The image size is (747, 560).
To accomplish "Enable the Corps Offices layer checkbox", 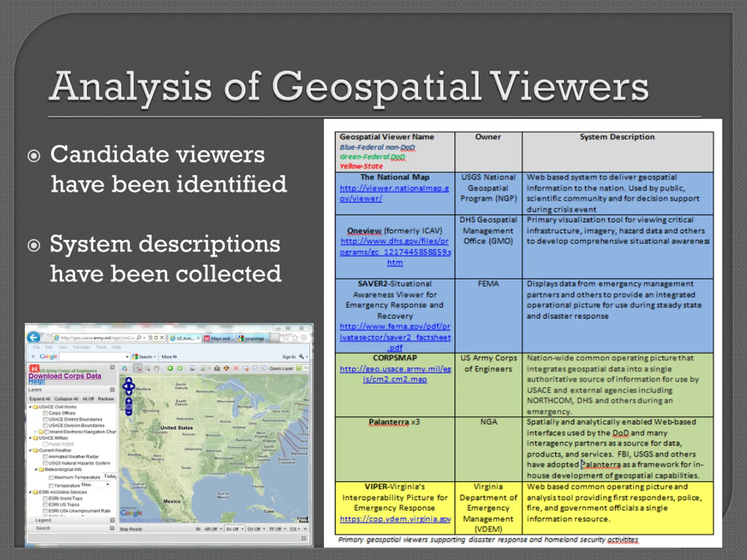I will [45, 413].
